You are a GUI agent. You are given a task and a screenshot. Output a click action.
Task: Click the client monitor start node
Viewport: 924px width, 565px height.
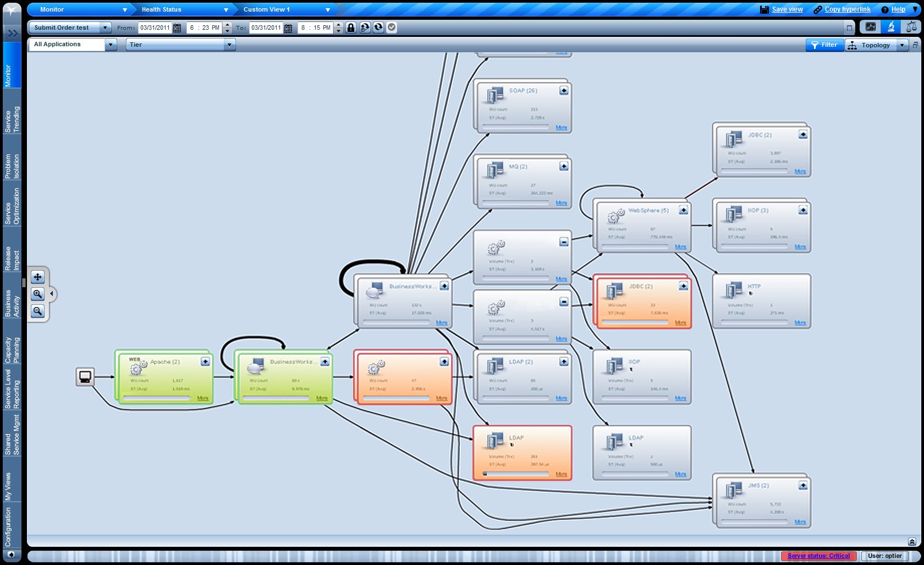(x=85, y=377)
